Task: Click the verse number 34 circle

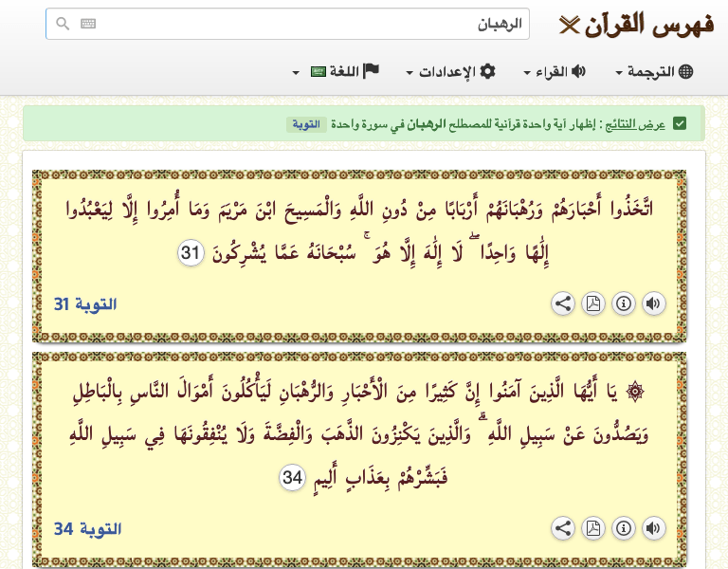Action: pyautogui.click(x=293, y=477)
